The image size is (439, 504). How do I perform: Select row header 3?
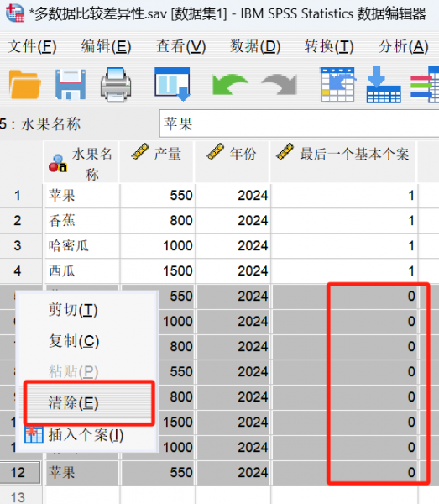point(21,245)
